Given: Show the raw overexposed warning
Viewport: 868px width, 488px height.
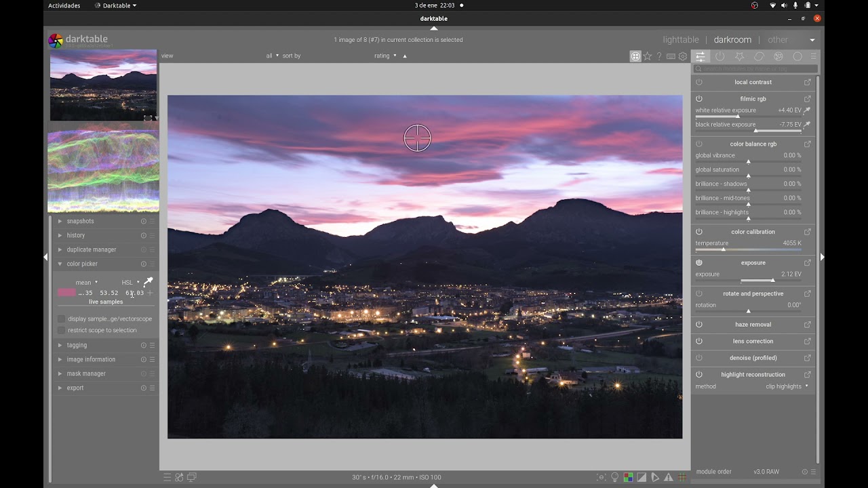Looking at the screenshot, I should pyautogui.click(x=628, y=477).
